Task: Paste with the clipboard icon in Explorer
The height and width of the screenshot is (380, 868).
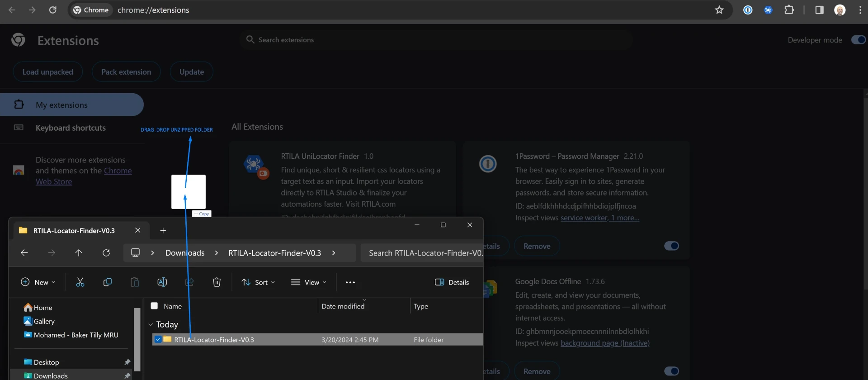Action: click(x=135, y=282)
